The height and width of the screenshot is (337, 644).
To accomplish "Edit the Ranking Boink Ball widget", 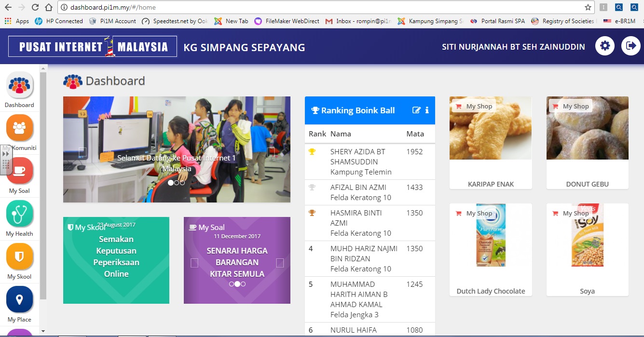I will 416,110.
